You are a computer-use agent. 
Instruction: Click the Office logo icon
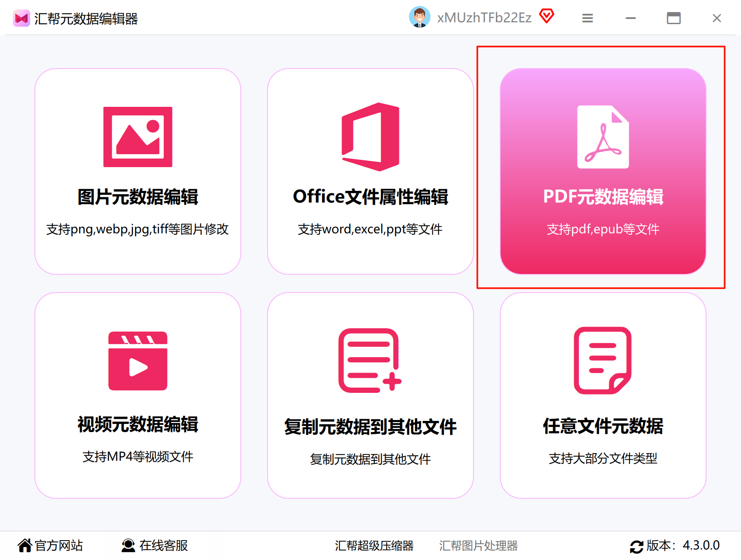pyautogui.click(x=370, y=137)
